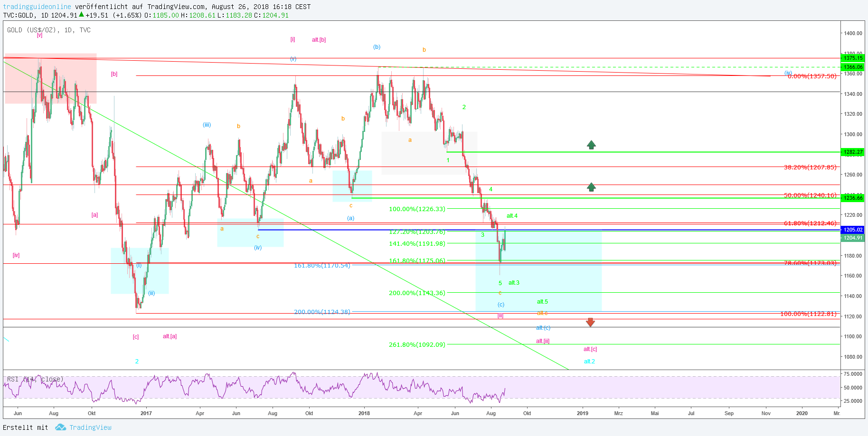Click the 38.20%(1267.85) Fibonacci label

coord(810,167)
